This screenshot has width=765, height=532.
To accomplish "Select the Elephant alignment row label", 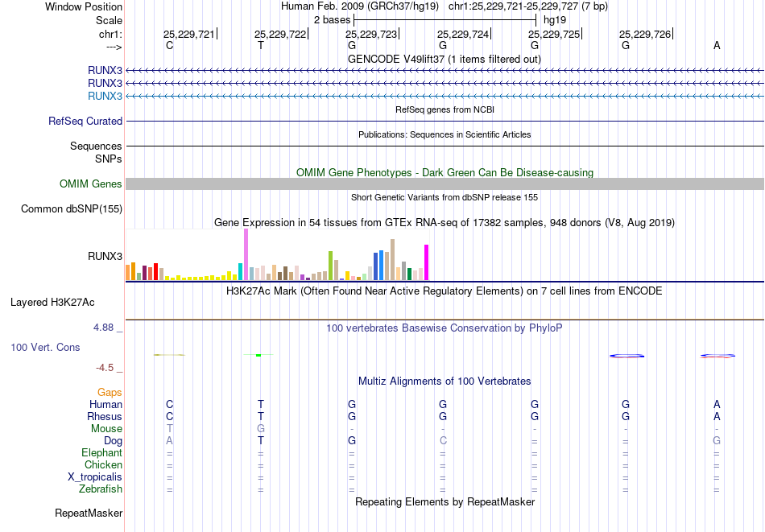I will tap(102, 453).
